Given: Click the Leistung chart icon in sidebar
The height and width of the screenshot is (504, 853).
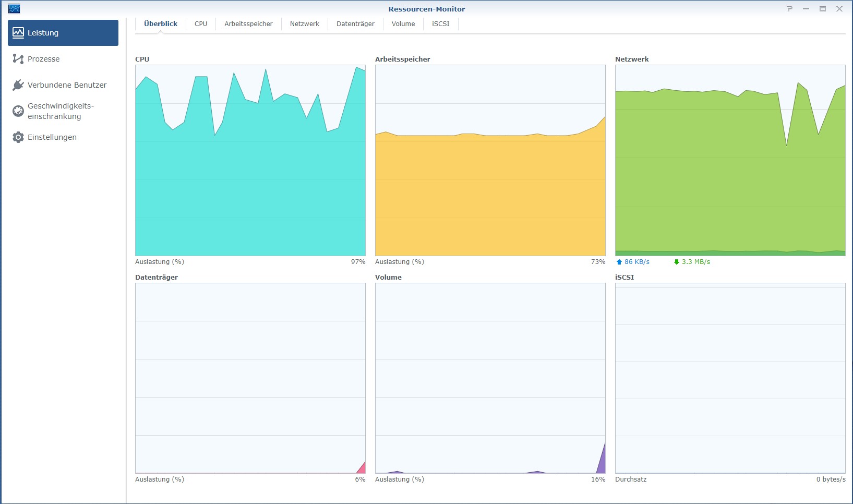Looking at the screenshot, I should pos(18,33).
